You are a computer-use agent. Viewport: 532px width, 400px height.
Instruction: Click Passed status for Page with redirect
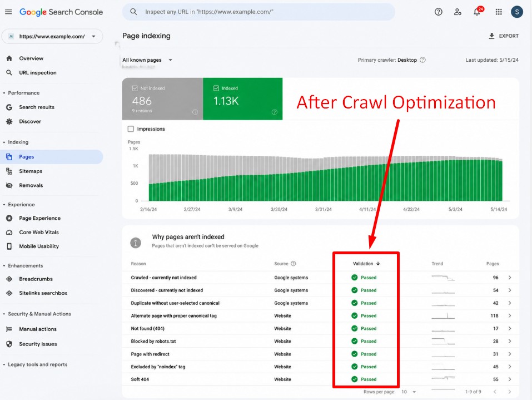(x=364, y=354)
